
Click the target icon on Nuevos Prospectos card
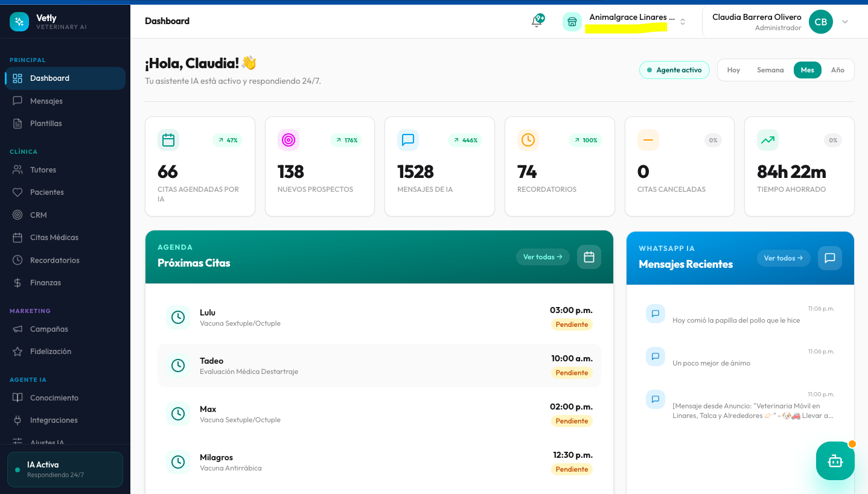click(x=289, y=140)
